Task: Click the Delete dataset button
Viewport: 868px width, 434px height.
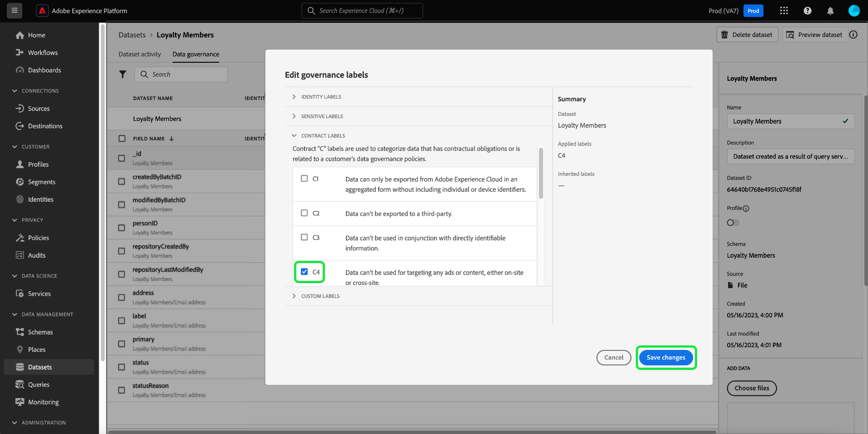Action: point(747,35)
